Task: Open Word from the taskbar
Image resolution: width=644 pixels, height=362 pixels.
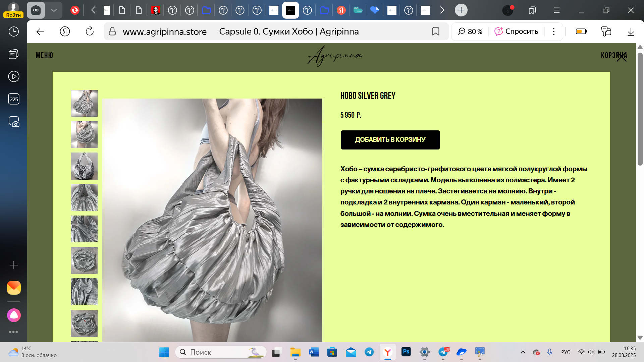Action: click(x=314, y=352)
